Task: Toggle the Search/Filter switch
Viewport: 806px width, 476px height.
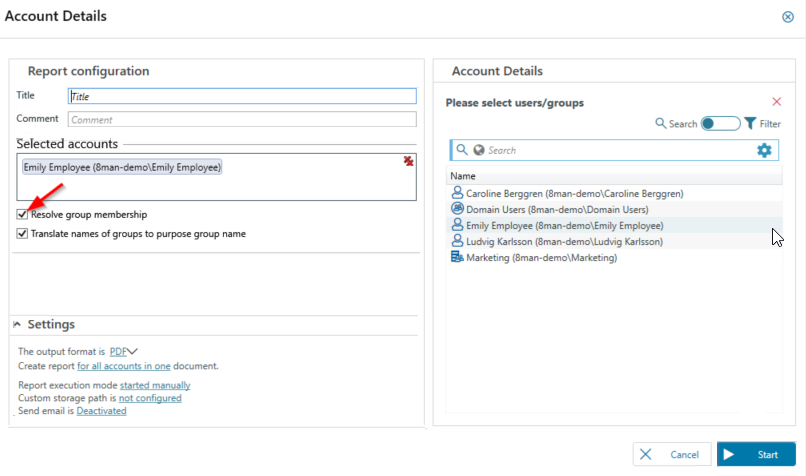Action: click(720, 124)
